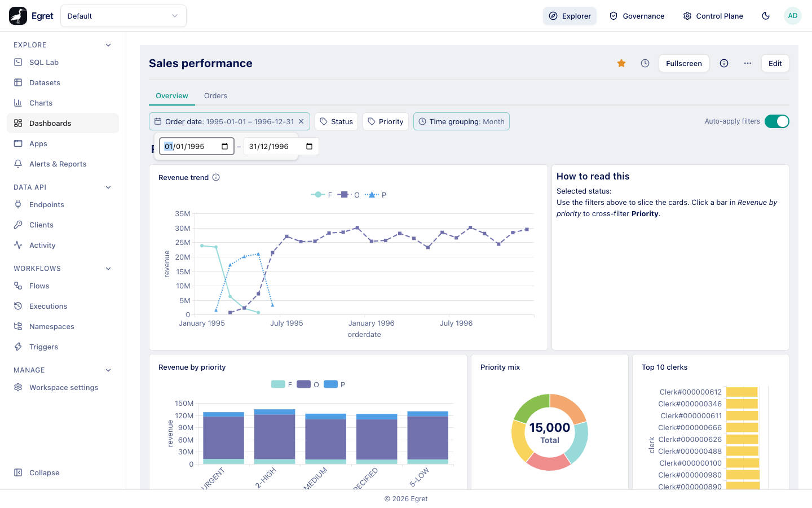Open Governance in top navigation
This screenshot has height=508, width=812.
637,16
